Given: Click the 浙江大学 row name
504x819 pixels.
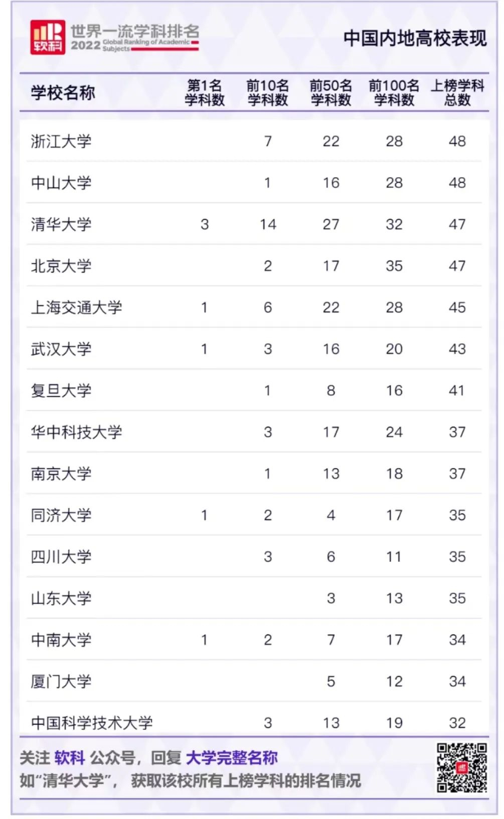Looking at the screenshot, I should (x=61, y=141).
